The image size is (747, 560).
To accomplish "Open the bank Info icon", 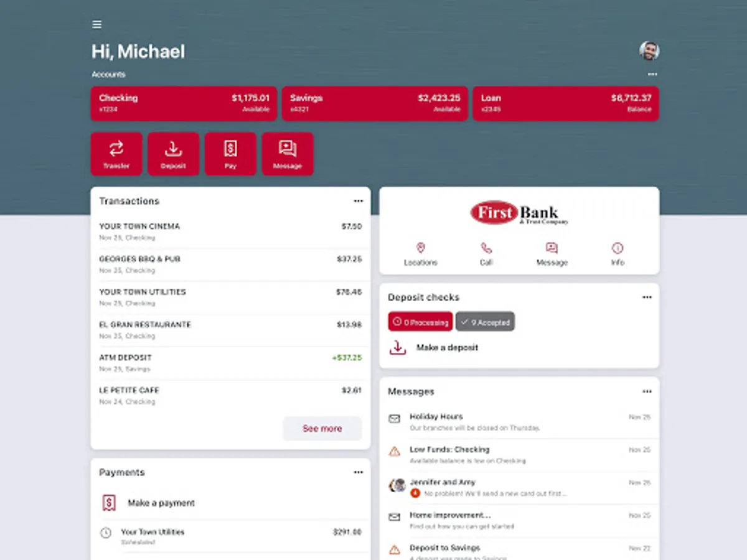I will click(x=618, y=248).
